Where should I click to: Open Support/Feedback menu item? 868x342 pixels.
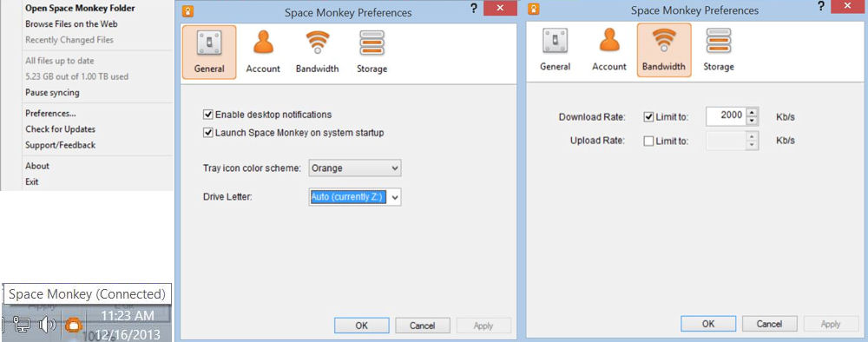[61, 145]
